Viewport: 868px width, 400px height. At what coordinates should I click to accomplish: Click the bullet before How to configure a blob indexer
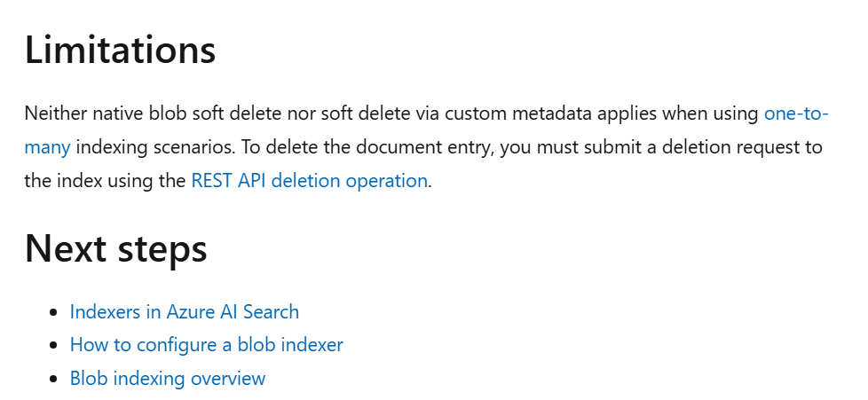[x=53, y=346]
